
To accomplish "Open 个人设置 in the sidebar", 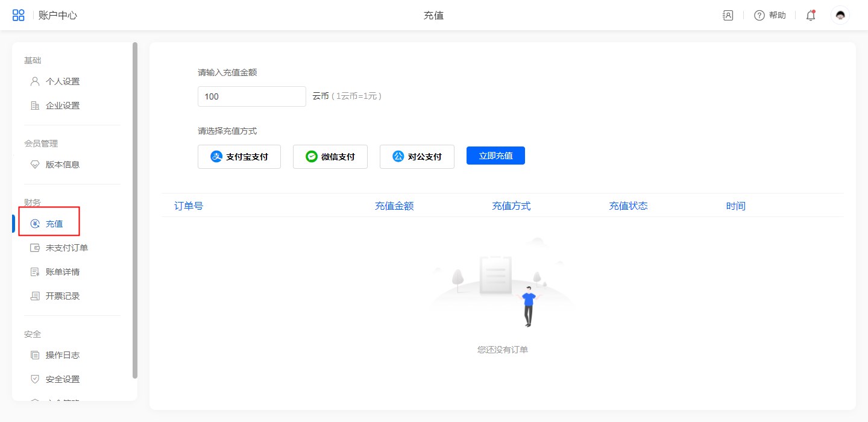I will [62, 81].
